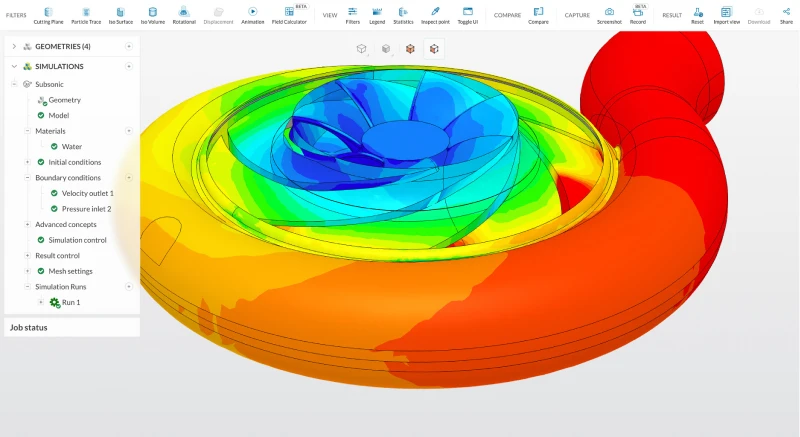800x437 pixels.
Task: Open the Field Calculator
Action: pyautogui.click(x=289, y=16)
